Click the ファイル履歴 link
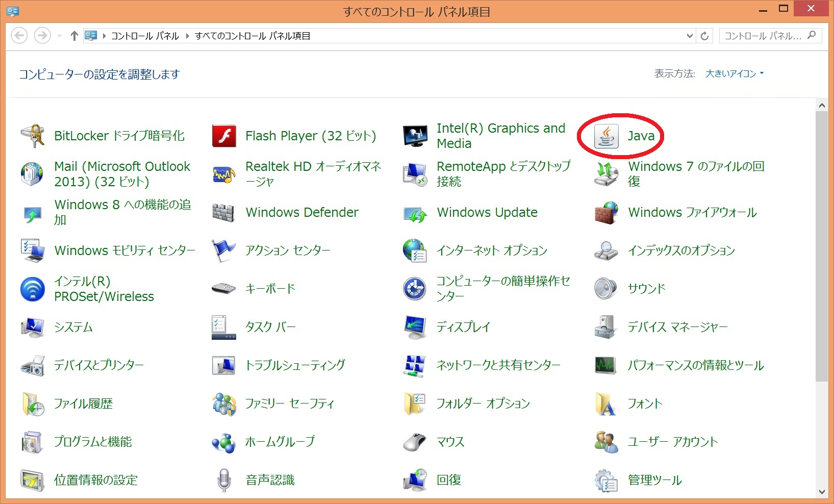834x504 pixels. point(84,404)
